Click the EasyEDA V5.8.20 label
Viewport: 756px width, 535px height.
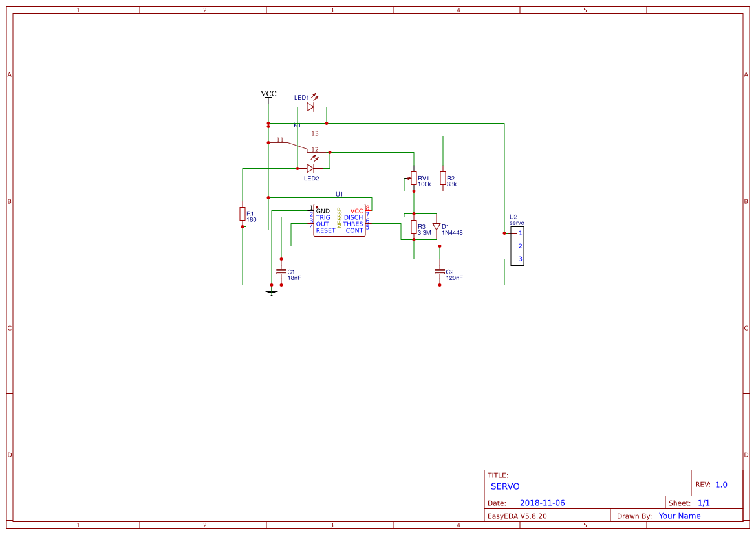click(517, 516)
